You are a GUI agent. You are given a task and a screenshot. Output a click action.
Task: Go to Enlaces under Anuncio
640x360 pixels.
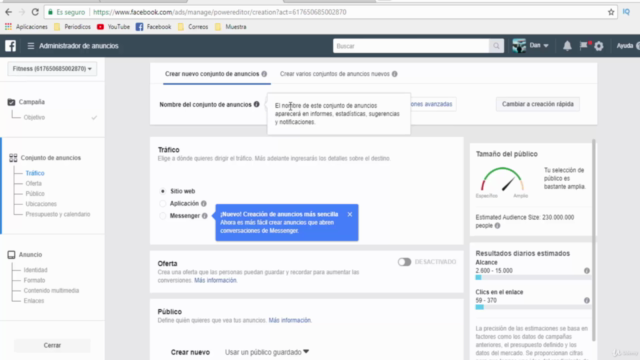[x=34, y=300]
